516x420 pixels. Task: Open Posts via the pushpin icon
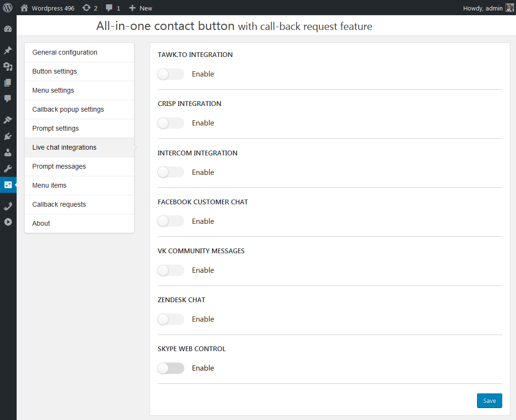(x=8, y=50)
